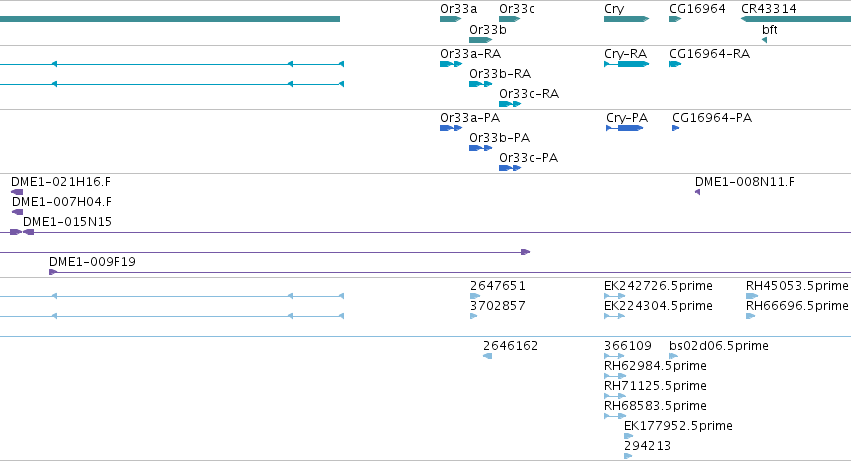Image resolution: width=851 pixels, height=461 pixels.
Task: Select the Or33c-RA transcript label
Action: [529, 94]
